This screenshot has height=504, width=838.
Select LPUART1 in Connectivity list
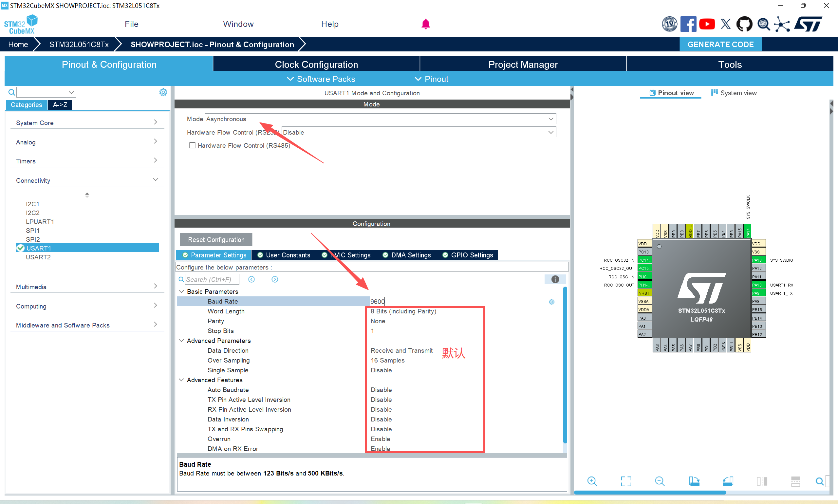click(x=40, y=222)
